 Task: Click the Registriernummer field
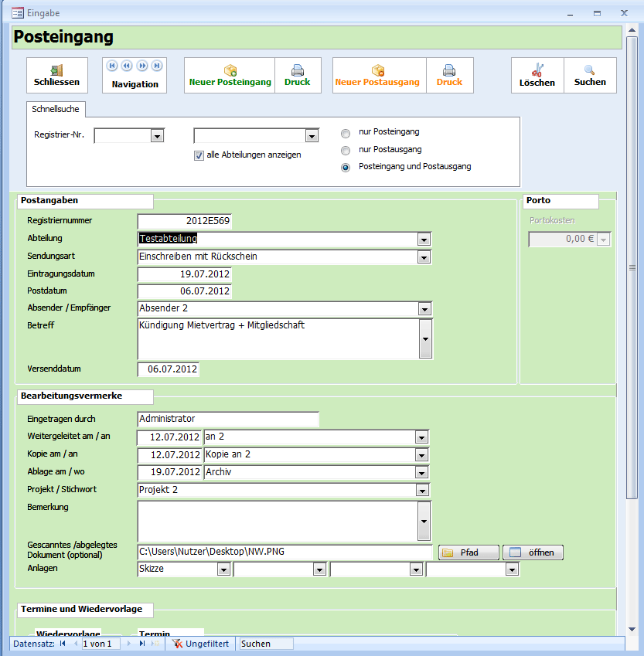185,221
